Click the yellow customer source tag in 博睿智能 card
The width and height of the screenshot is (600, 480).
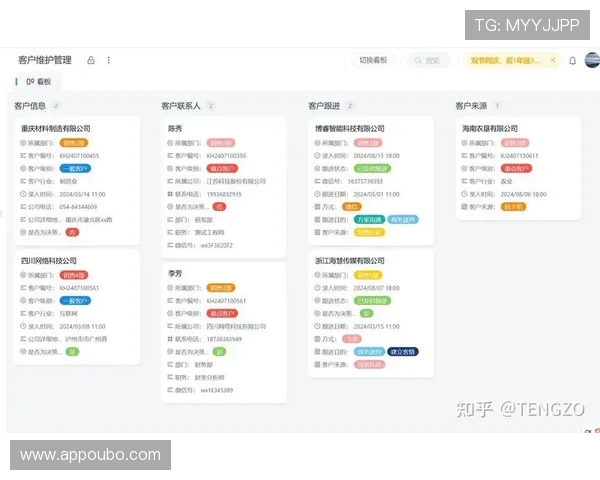click(369, 232)
